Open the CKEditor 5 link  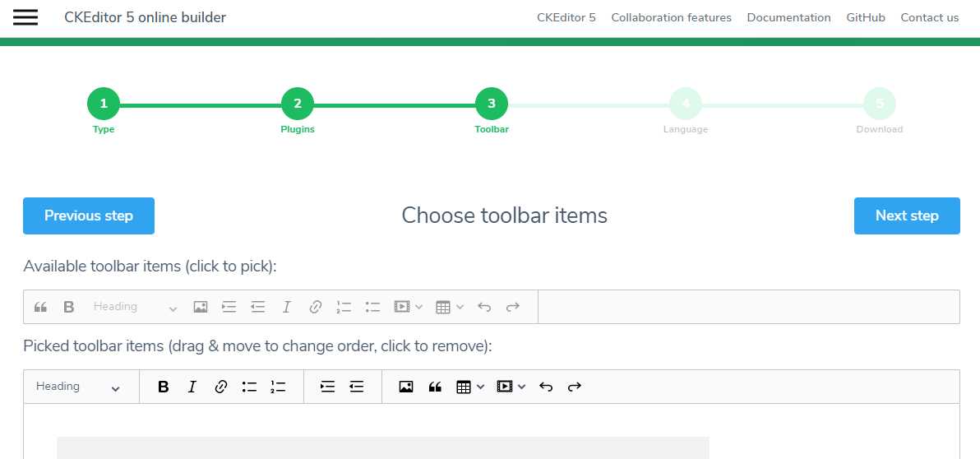(x=566, y=17)
